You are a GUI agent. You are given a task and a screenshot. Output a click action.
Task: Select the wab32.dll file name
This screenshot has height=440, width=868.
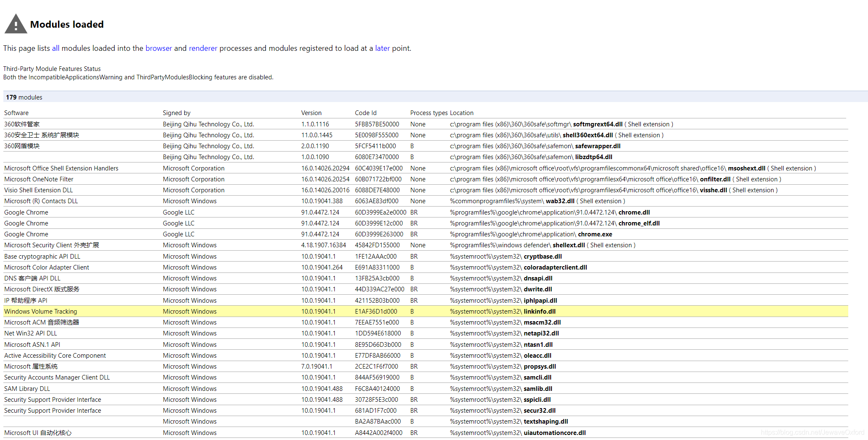(560, 201)
